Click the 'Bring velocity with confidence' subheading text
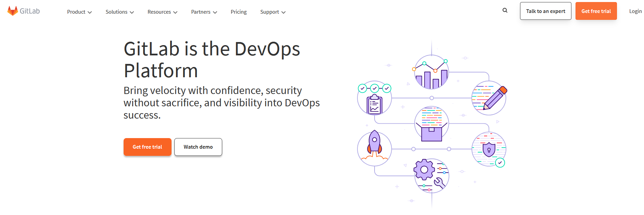644x215 pixels. click(222, 103)
